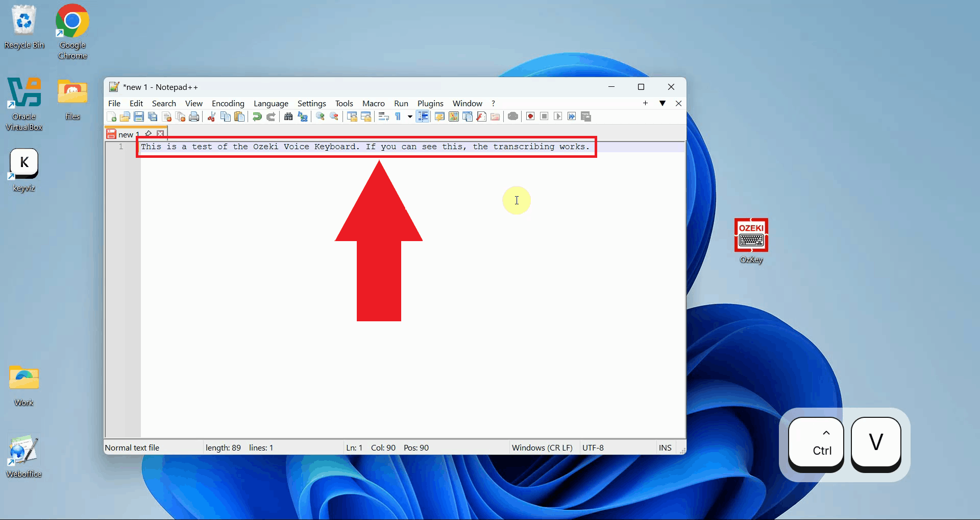The width and height of the screenshot is (980, 520).
Task: Click the INS indicator in the status bar
Action: (665, 447)
